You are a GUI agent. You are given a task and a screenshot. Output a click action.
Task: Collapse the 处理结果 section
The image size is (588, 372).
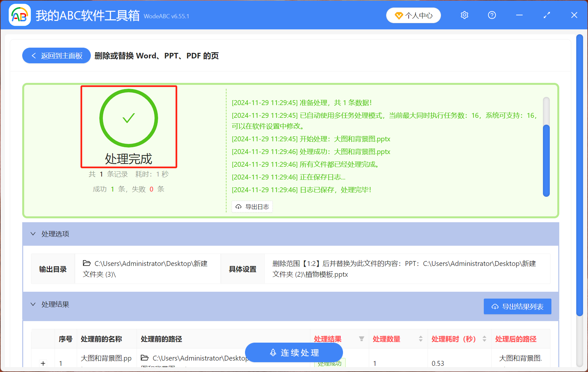click(x=33, y=304)
